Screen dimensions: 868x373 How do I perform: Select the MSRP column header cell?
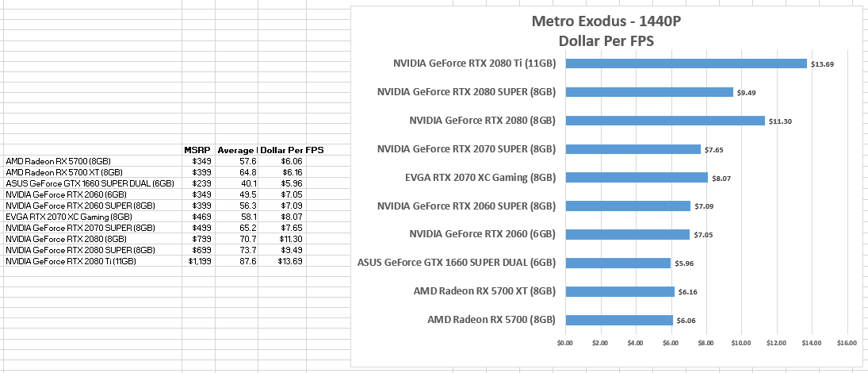199,150
